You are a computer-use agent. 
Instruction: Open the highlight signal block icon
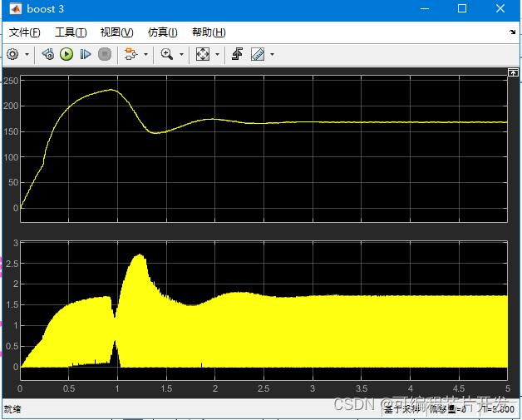130,54
